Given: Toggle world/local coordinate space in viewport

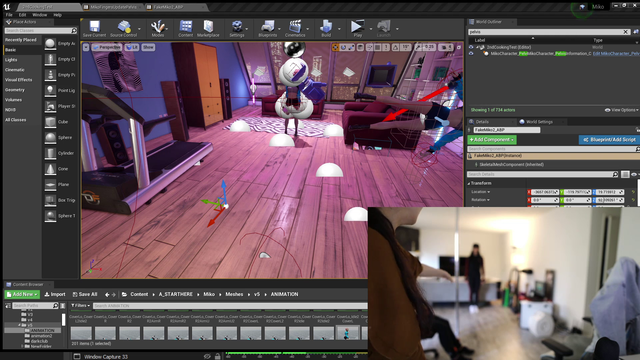Looking at the screenshot, I should [360, 47].
